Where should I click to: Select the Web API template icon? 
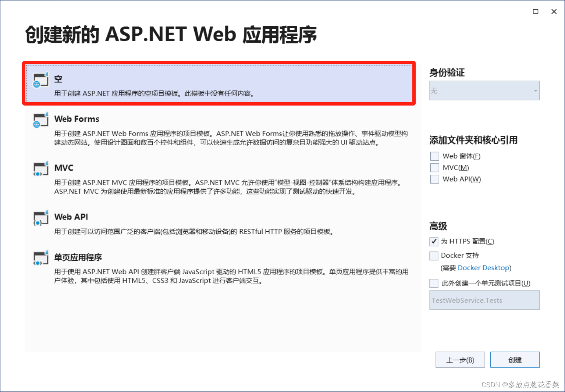(40, 218)
